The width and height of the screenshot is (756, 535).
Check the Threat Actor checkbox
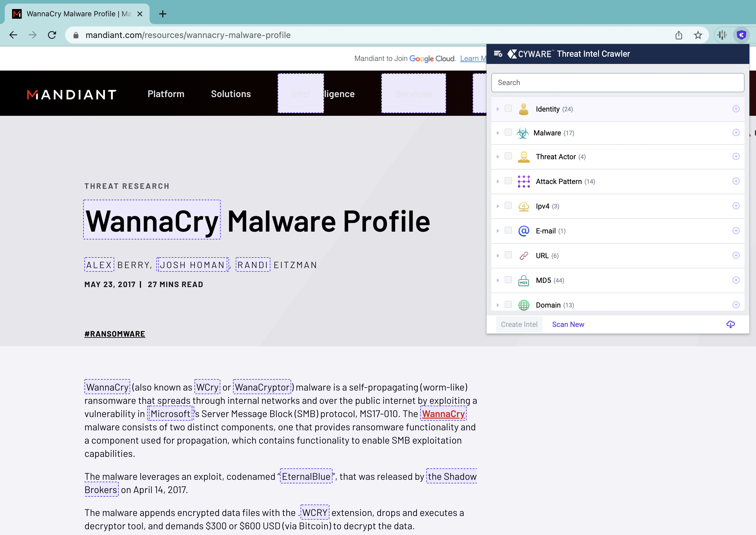pyautogui.click(x=508, y=156)
